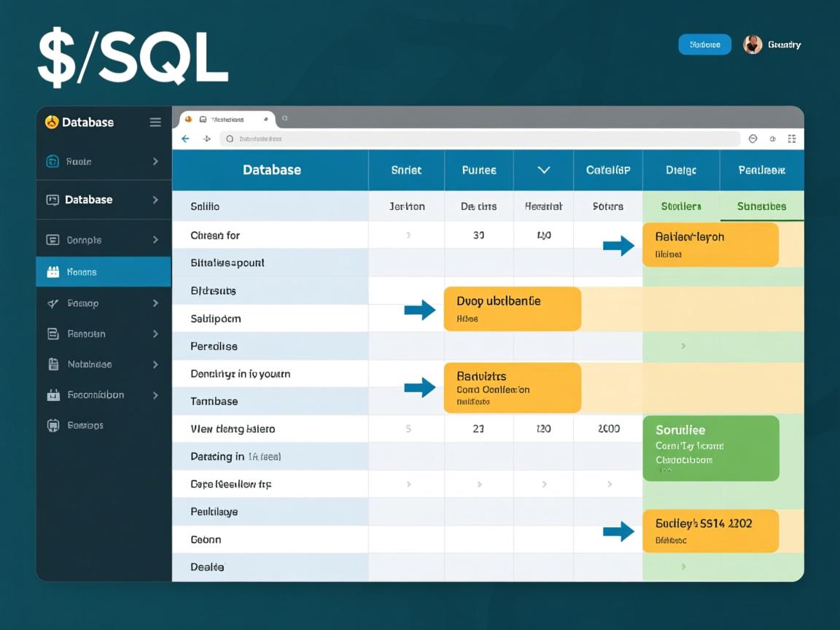Switch to the underlined green 'Sunetibes' tab
The width and height of the screenshot is (840, 630).
pos(761,206)
